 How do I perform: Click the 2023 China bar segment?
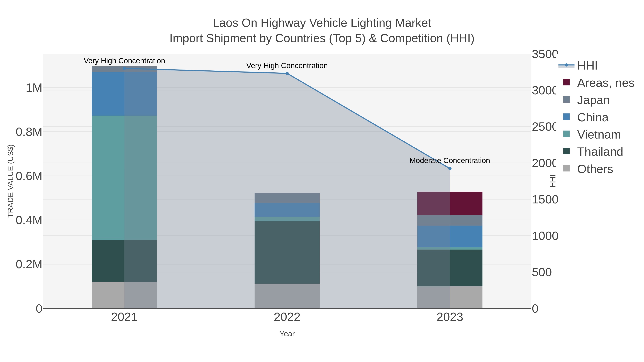click(x=450, y=237)
